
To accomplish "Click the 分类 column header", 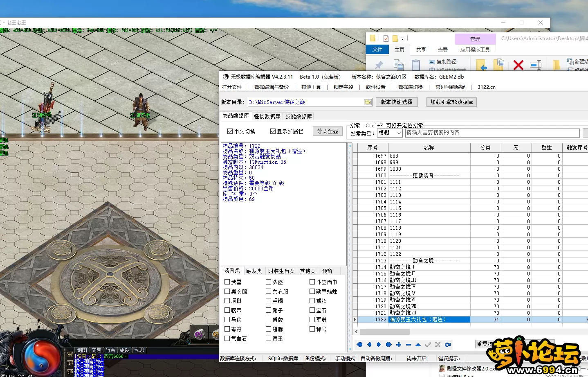I will pyautogui.click(x=485, y=147).
